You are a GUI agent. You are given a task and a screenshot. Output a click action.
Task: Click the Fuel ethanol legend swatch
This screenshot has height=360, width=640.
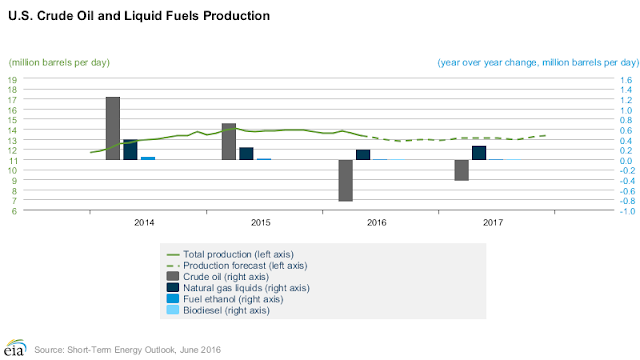click(x=173, y=299)
